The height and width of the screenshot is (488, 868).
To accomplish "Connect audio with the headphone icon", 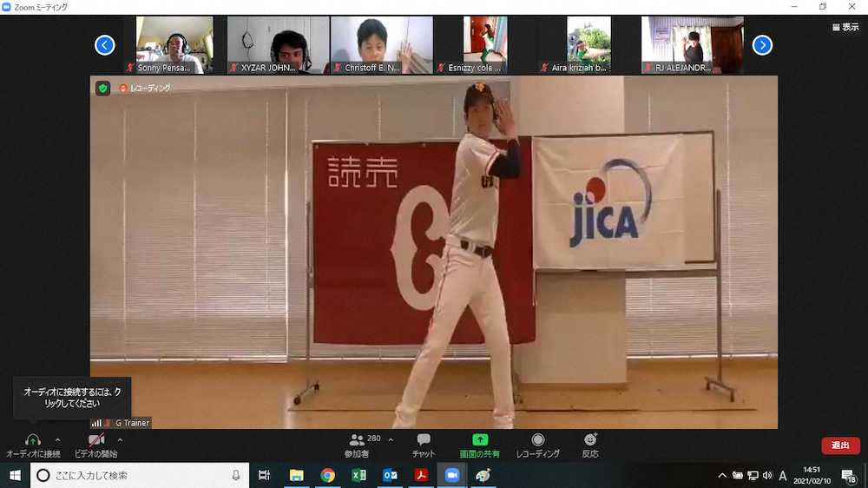I will click(x=33, y=440).
